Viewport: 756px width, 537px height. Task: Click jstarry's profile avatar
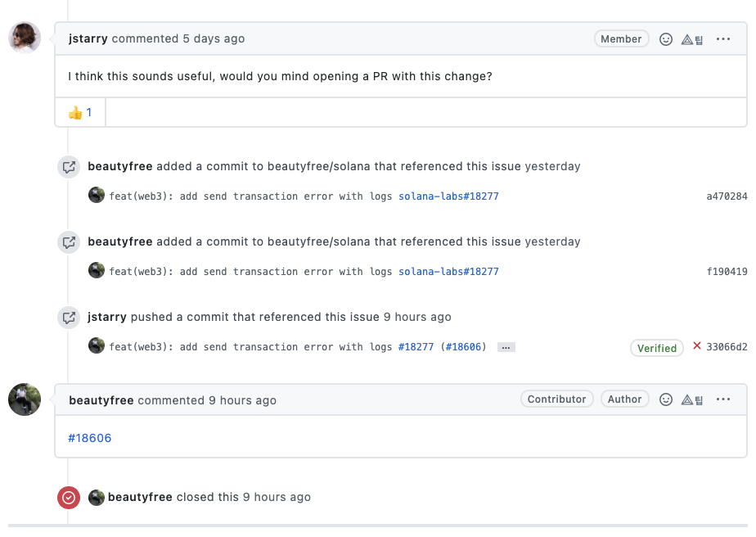coord(25,38)
